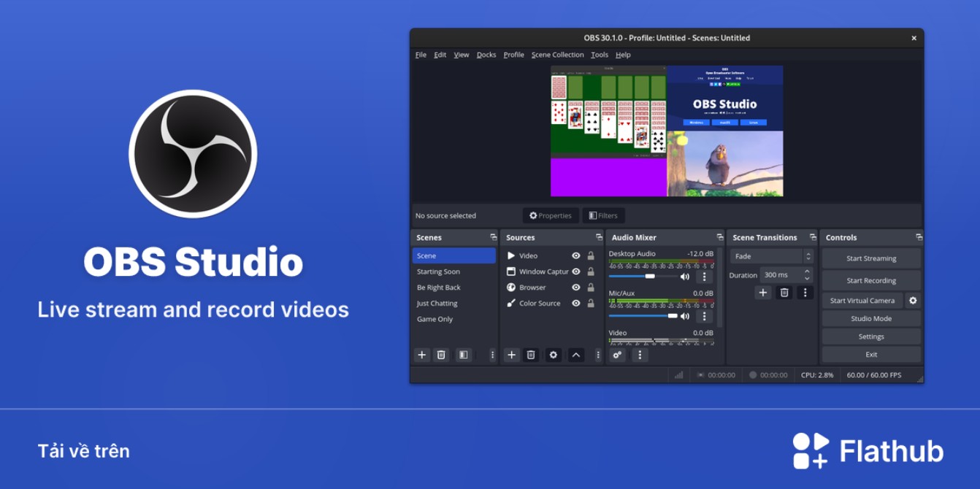Click the status bar connection signal icon
This screenshot has width=980, height=489.
(678, 375)
